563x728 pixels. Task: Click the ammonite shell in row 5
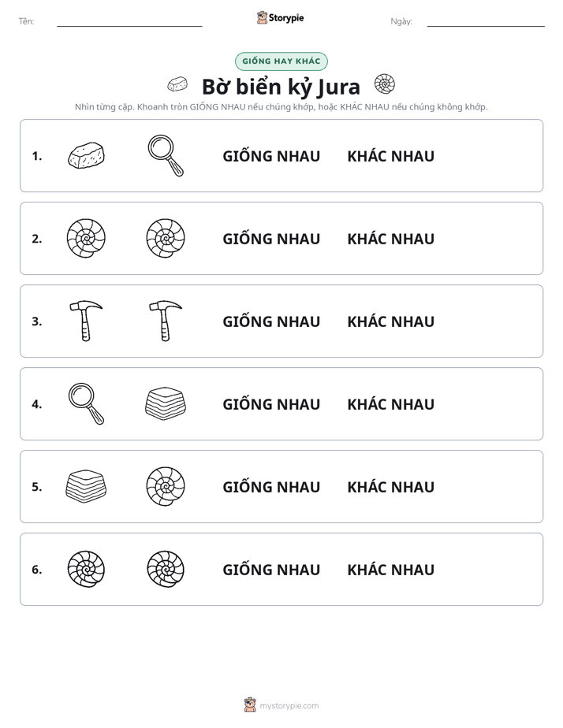[166, 486]
